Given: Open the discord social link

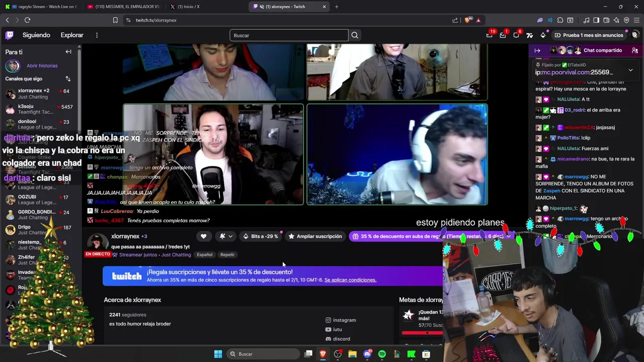Looking at the screenshot, I should pos(338,339).
